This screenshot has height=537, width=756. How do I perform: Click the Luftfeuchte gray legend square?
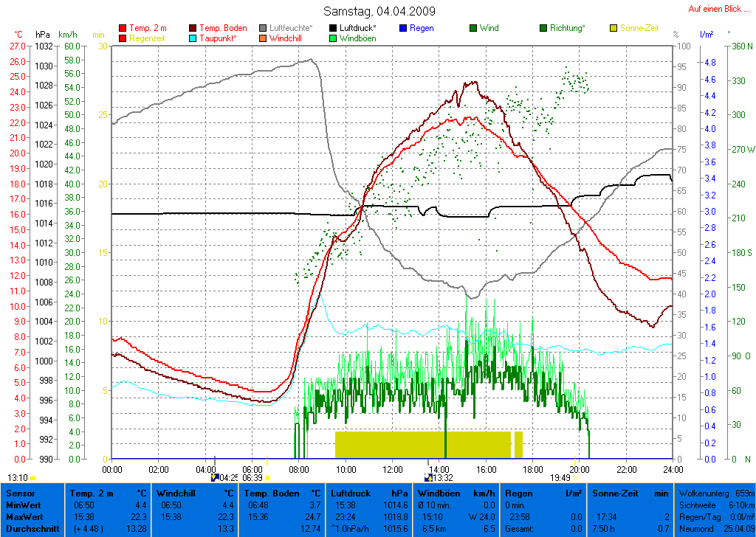pos(264,29)
